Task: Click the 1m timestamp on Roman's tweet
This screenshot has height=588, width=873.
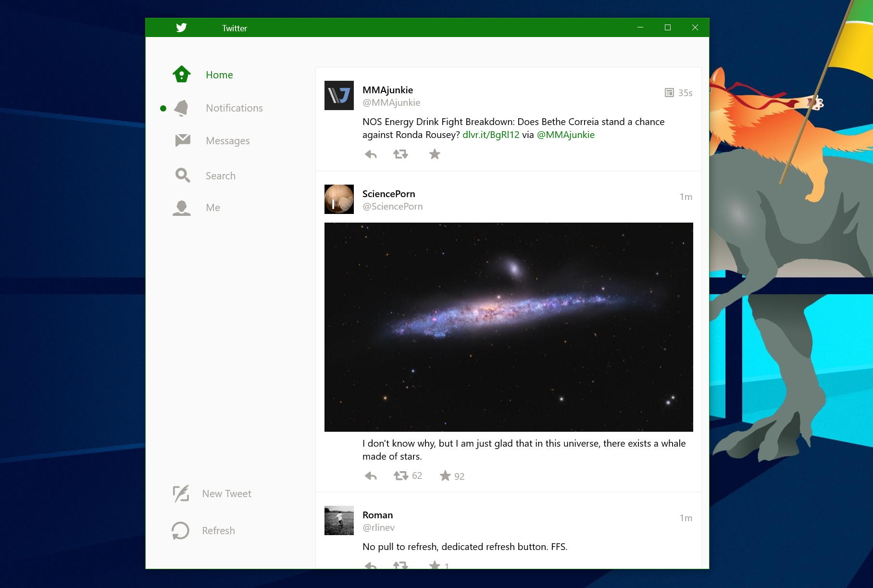Action: pos(686,518)
